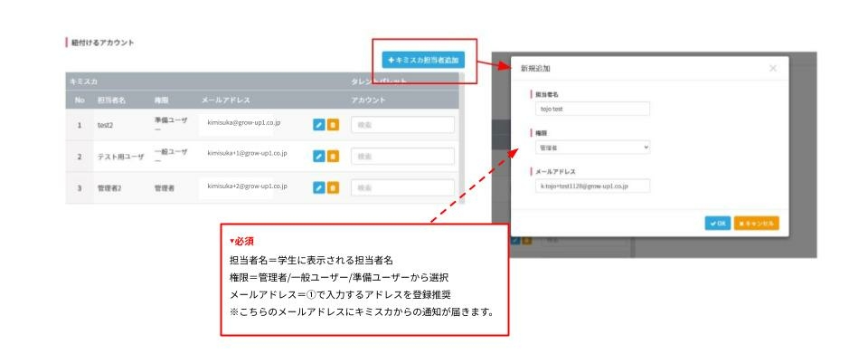
Task: Confirm with the OK button
Action: pos(718,224)
